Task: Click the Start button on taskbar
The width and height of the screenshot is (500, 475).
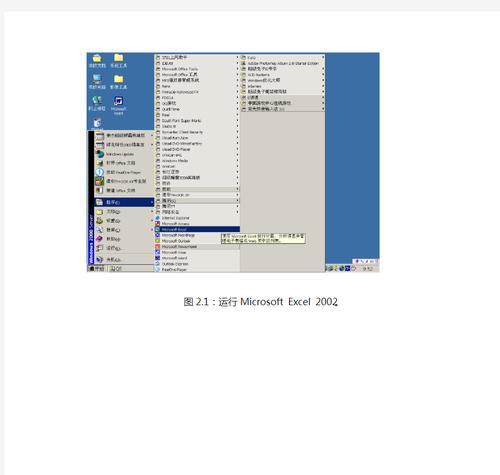Action: point(97,268)
